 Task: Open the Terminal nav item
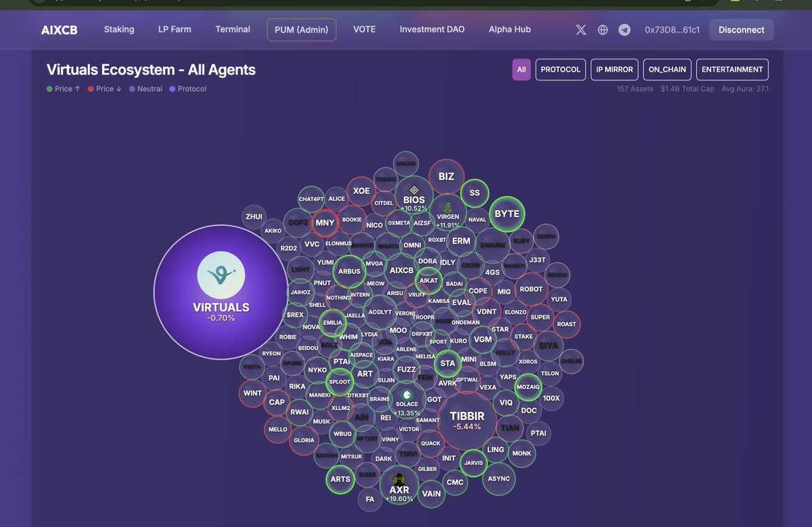click(233, 29)
